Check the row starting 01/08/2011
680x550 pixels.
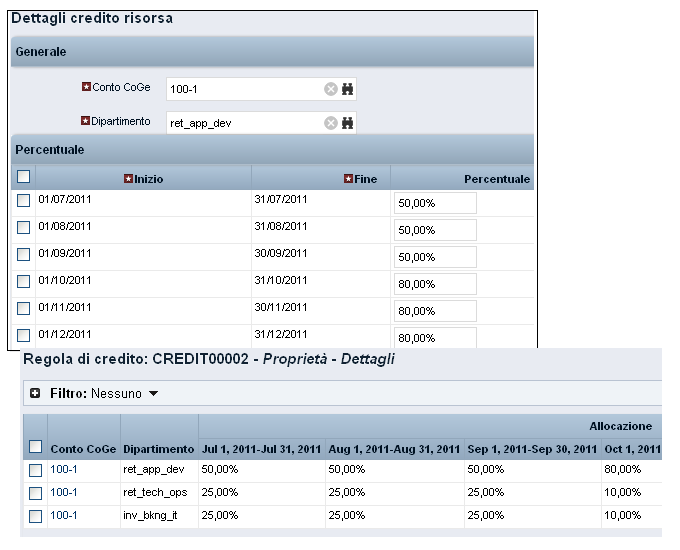pyautogui.click(x=23, y=227)
